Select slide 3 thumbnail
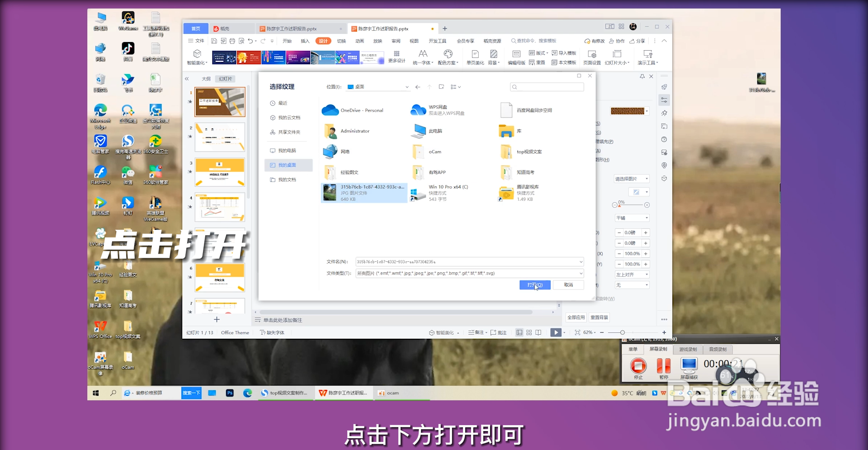Viewport: 868px width, 450px height. click(x=220, y=172)
